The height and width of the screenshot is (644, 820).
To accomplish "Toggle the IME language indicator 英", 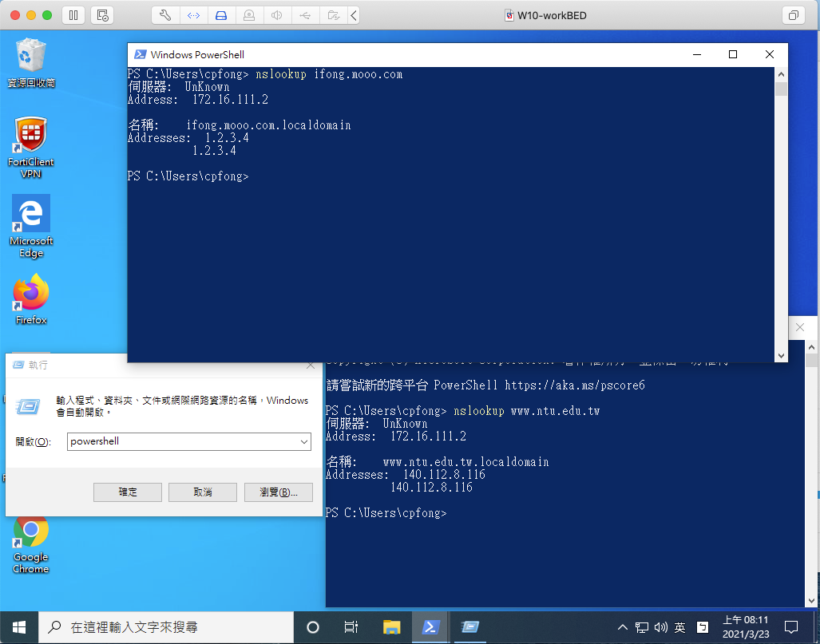I will (679, 627).
